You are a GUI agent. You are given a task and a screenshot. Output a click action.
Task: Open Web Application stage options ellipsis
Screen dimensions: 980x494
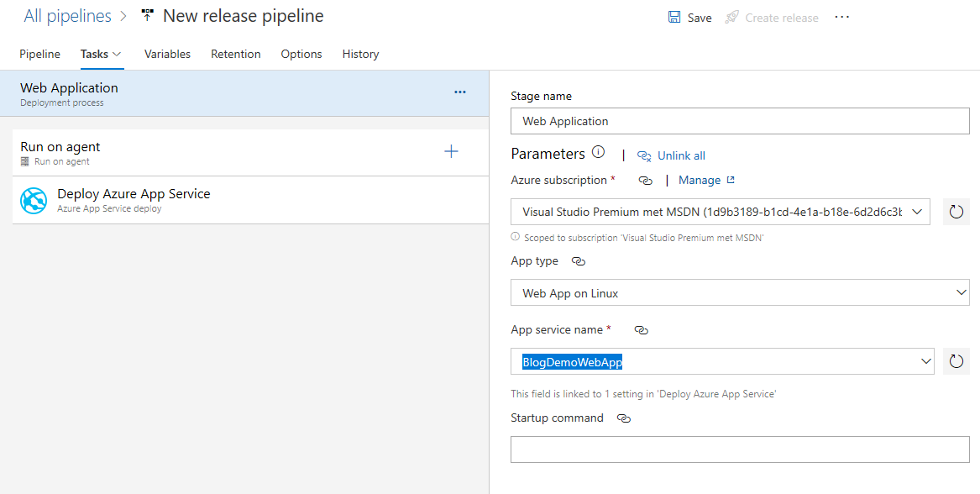(x=459, y=92)
